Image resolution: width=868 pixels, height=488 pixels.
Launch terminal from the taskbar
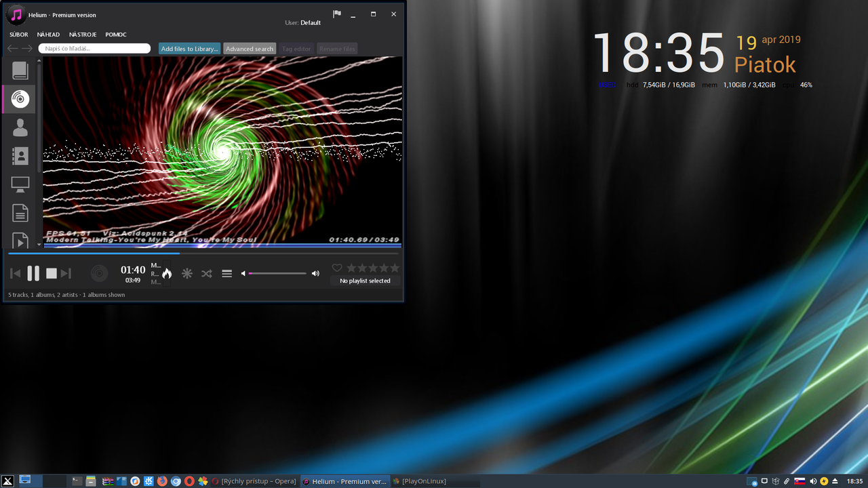77,481
